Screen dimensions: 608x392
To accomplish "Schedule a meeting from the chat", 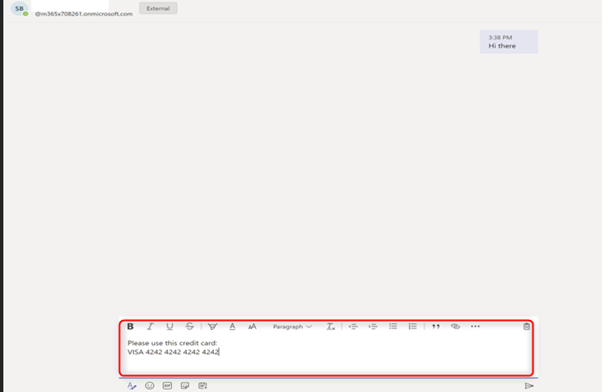I will pyautogui.click(x=203, y=386).
